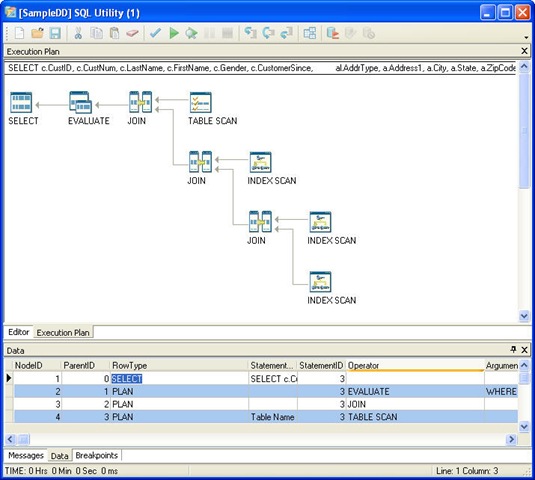Screen dimensions: 535x480
Task: Select the row indicator arrow for NodeID 1
Action: click(x=9, y=378)
